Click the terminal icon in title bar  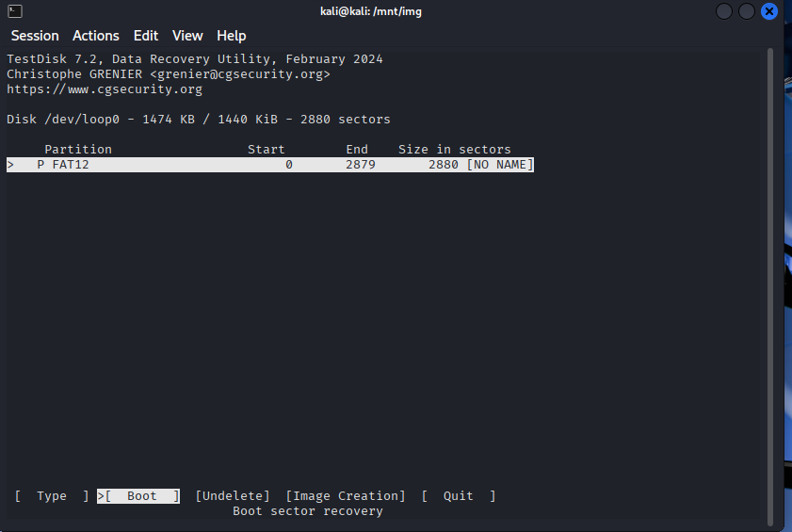click(15, 11)
